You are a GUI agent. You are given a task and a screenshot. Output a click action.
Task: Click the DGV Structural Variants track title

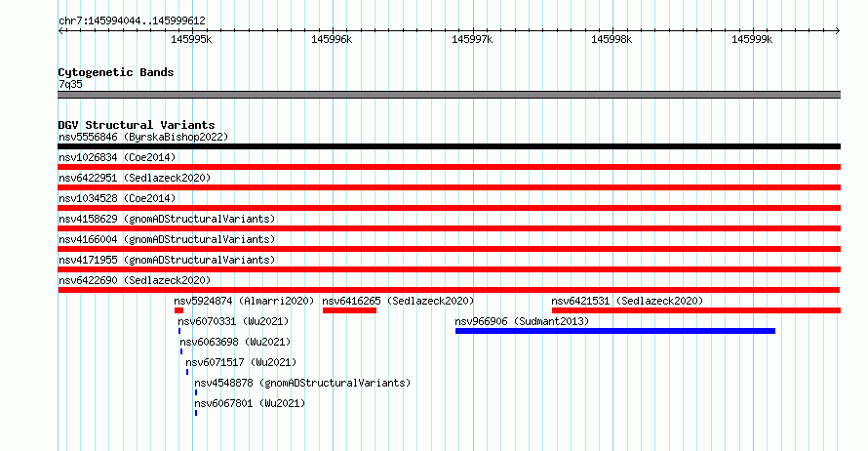(137, 125)
